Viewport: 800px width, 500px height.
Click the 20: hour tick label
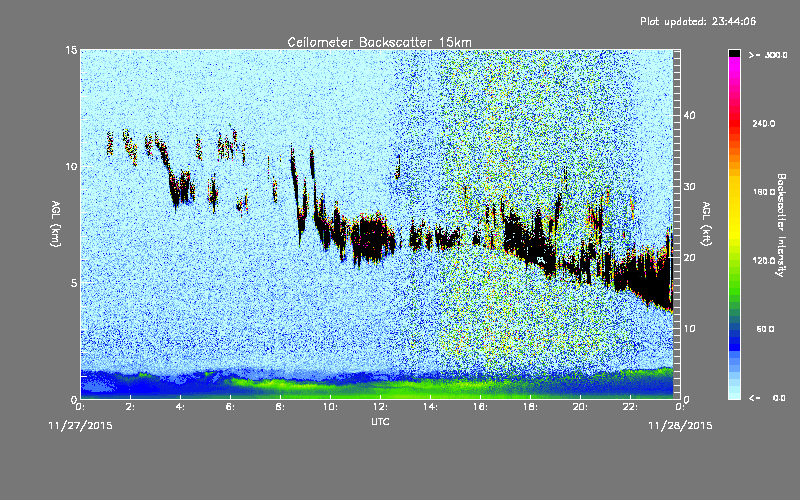click(580, 407)
